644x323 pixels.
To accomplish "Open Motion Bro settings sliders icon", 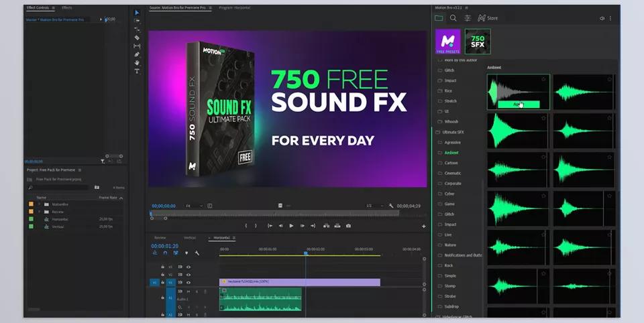I will (468, 18).
